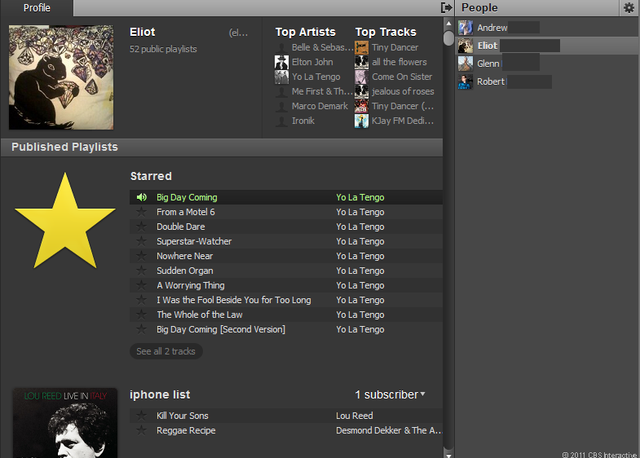
Task: Click the speaker icon next to Big Day Coming
Action: (142, 198)
